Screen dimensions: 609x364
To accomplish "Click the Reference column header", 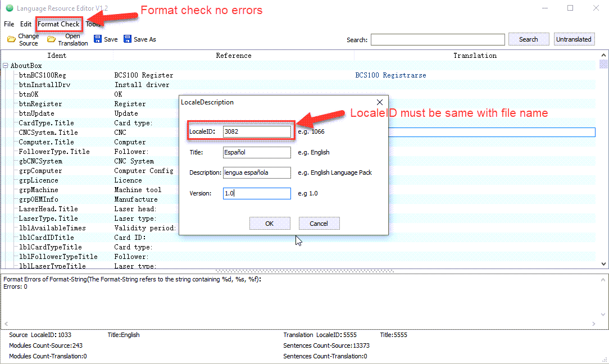I will [x=234, y=56].
